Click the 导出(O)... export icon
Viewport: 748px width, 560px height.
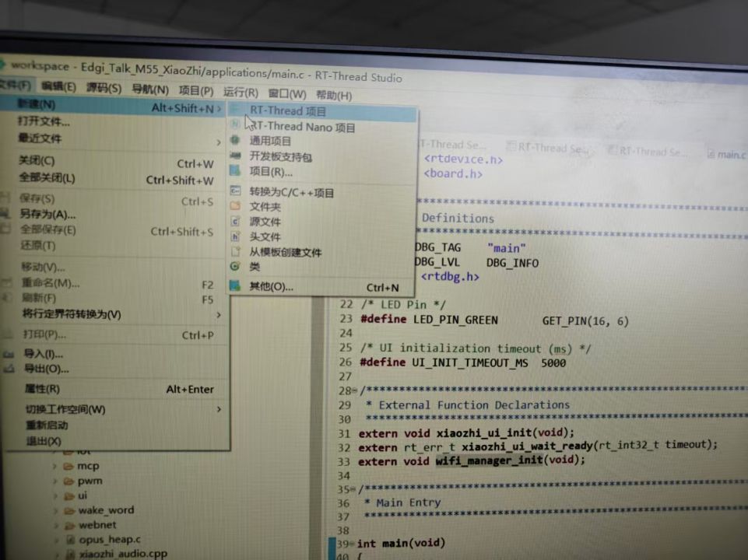coord(9,369)
